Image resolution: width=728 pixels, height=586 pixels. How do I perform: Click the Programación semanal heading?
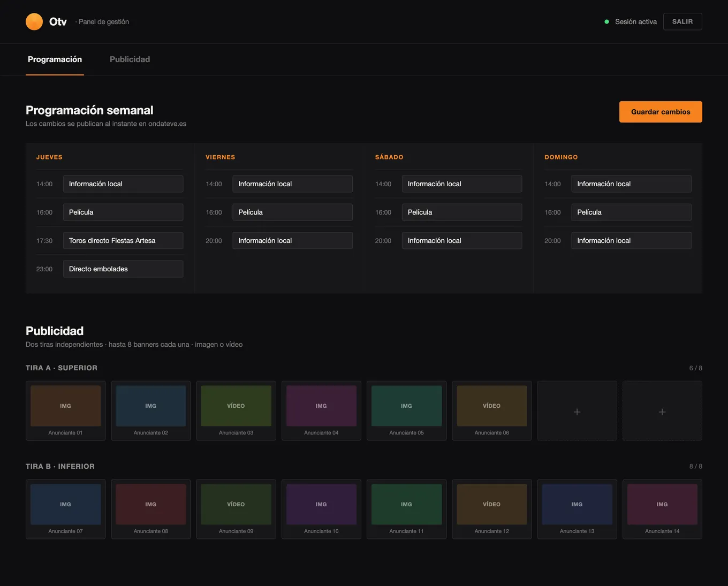pyautogui.click(x=89, y=110)
